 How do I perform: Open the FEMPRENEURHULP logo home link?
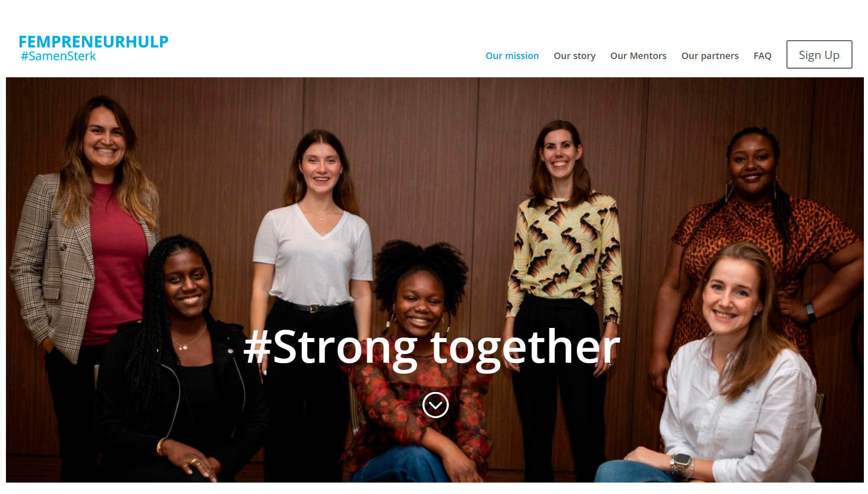point(93,42)
